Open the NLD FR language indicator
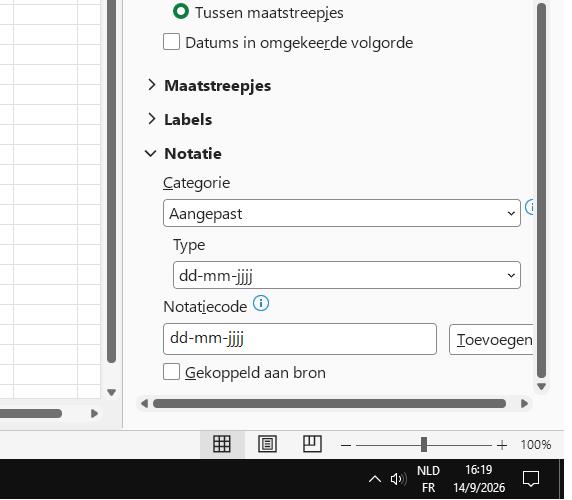572x500 pixels. pyautogui.click(x=428, y=479)
